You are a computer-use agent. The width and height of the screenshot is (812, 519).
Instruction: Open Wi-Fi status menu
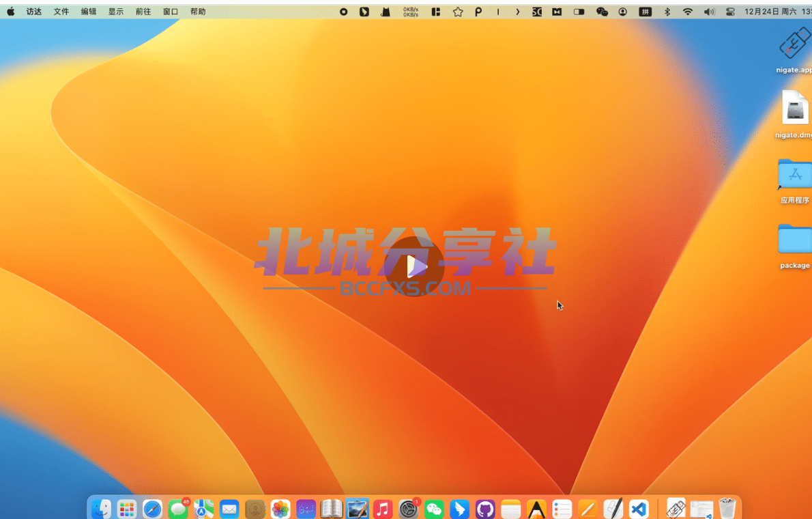tap(688, 12)
